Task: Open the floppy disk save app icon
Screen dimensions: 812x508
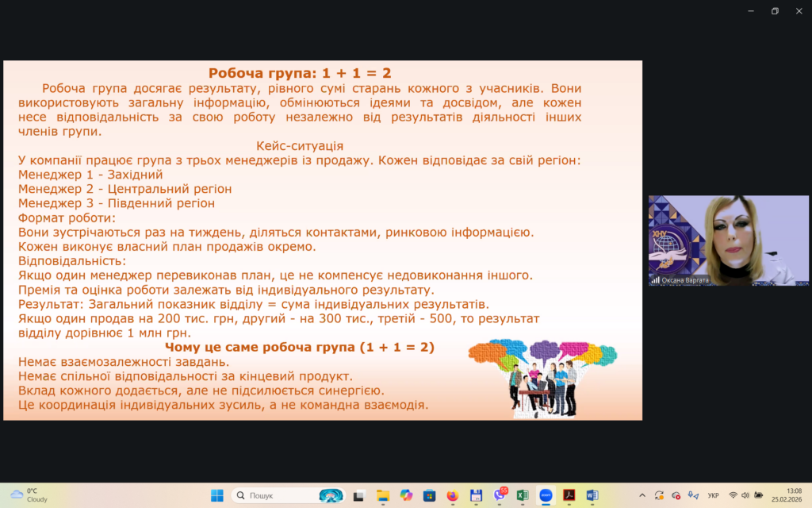Action: coord(476,495)
